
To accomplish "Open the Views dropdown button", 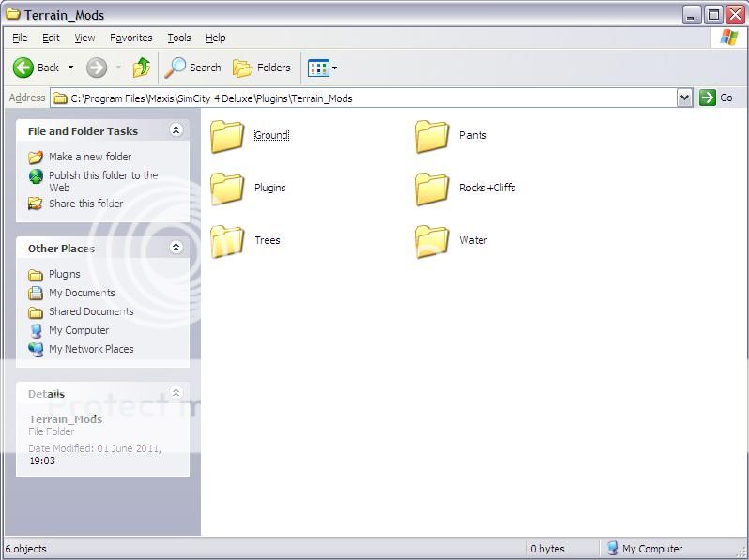I will pyautogui.click(x=323, y=68).
